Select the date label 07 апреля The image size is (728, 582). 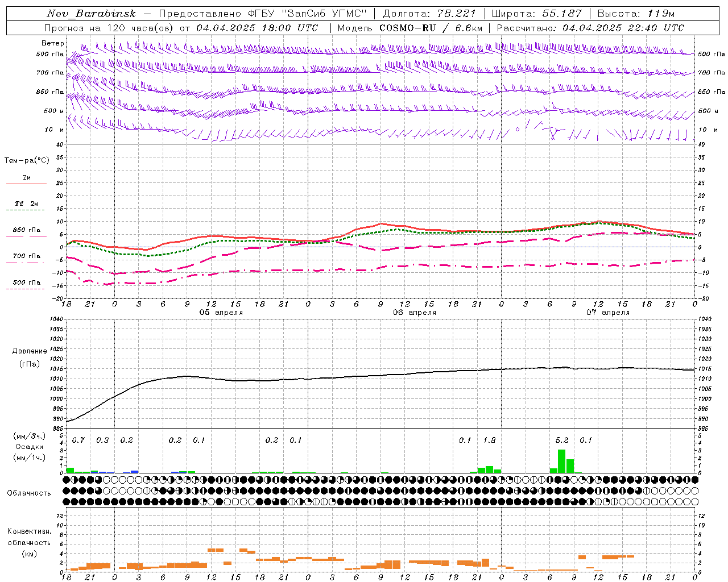(608, 313)
